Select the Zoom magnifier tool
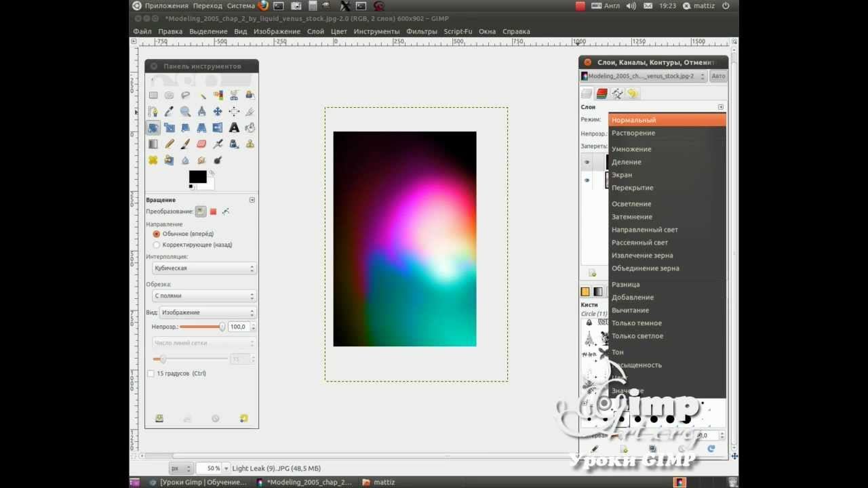This screenshot has height=488, width=868. [185, 111]
